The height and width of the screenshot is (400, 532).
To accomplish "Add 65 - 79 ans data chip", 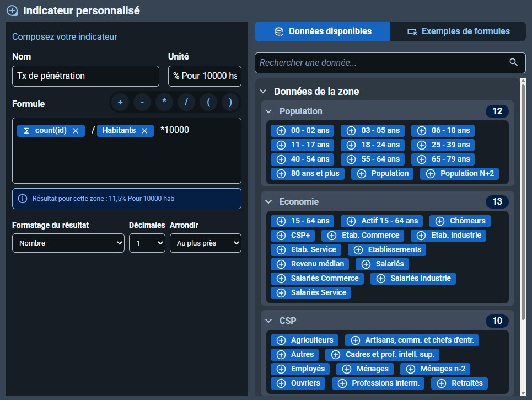I will pyautogui.click(x=443, y=159).
